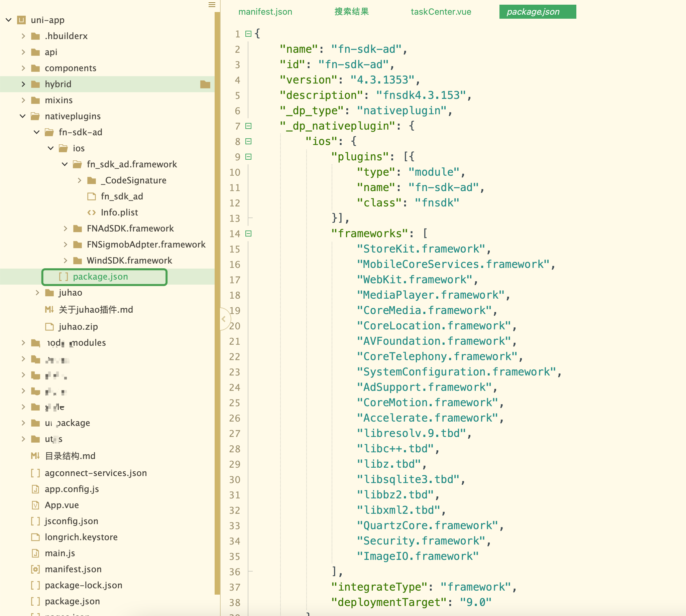Click the nativeplugins open folder icon

point(35,116)
